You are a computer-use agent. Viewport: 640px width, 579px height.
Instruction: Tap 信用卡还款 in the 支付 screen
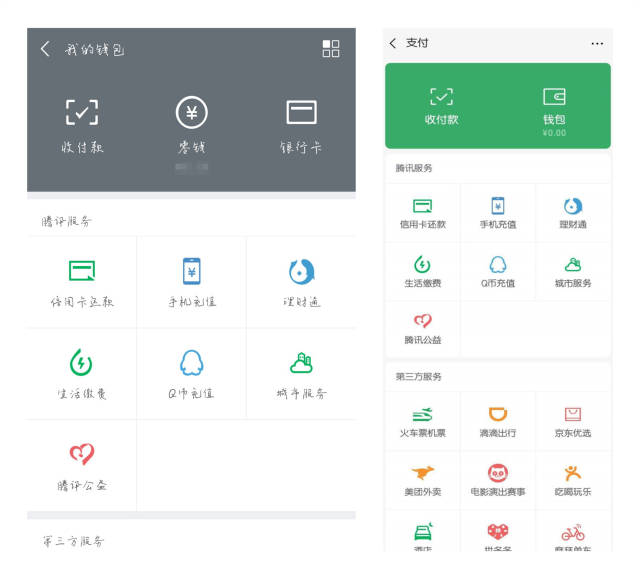click(x=423, y=213)
